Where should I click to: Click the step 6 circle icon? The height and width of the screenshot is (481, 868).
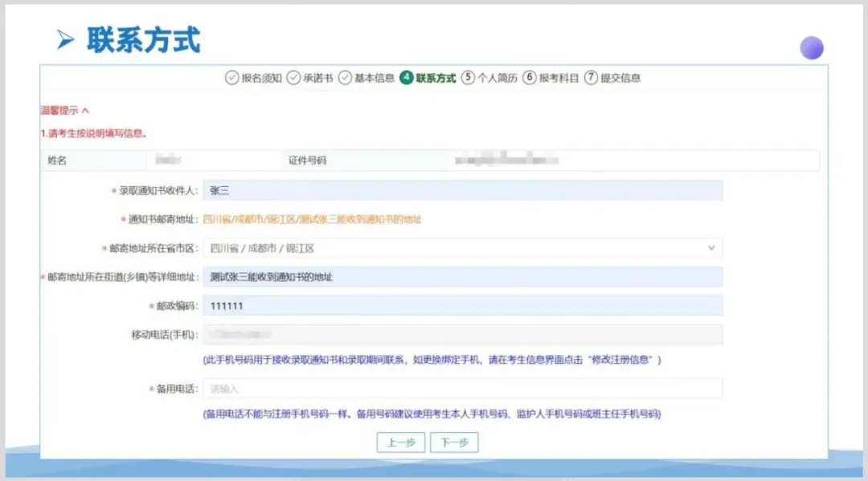coord(529,77)
